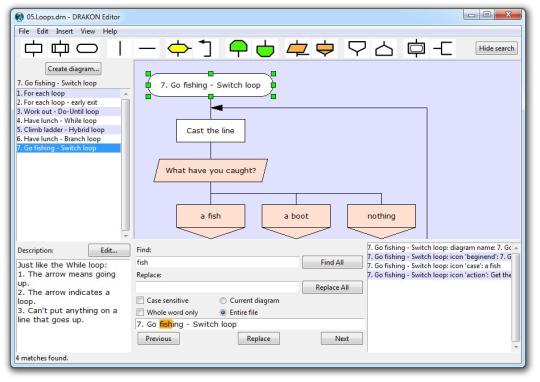This screenshot has width=540, height=382.
Task: Click the description text area
Action: point(73,306)
